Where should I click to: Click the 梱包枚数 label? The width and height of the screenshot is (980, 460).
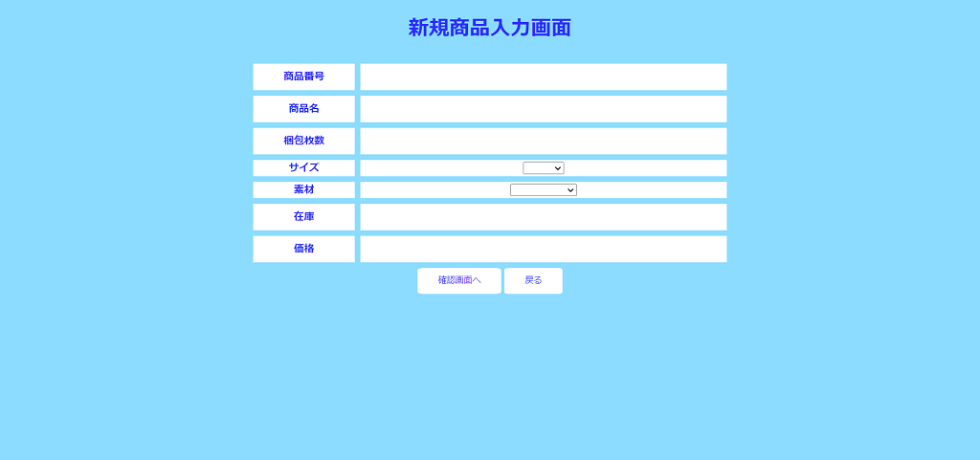click(x=303, y=141)
